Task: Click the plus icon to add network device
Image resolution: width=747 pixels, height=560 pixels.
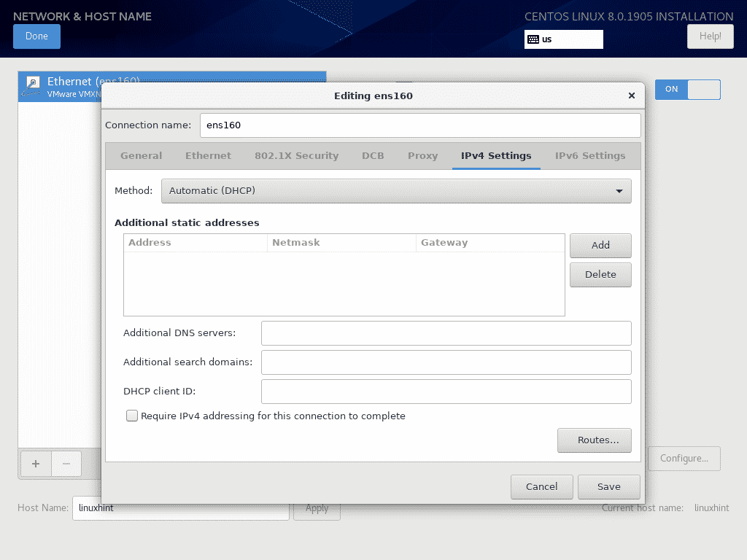Action: [x=36, y=464]
